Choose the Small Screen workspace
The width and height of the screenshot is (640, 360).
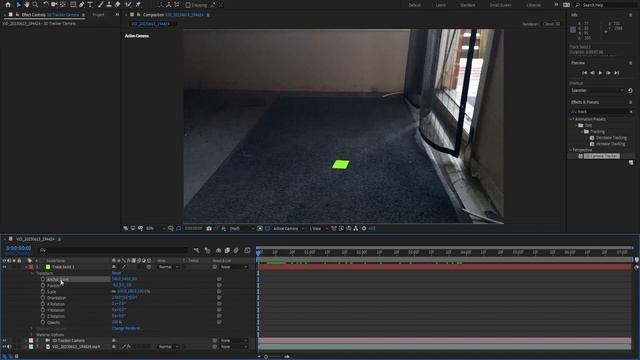[x=500, y=5]
